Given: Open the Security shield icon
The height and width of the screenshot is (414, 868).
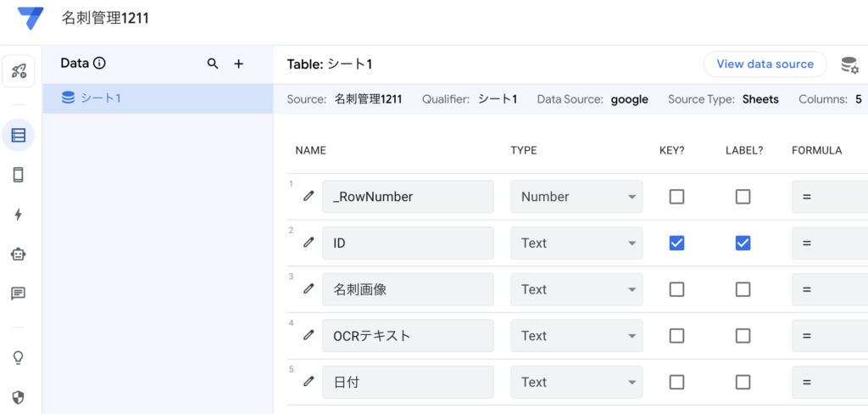Looking at the screenshot, I should click(x=19, y=397).
